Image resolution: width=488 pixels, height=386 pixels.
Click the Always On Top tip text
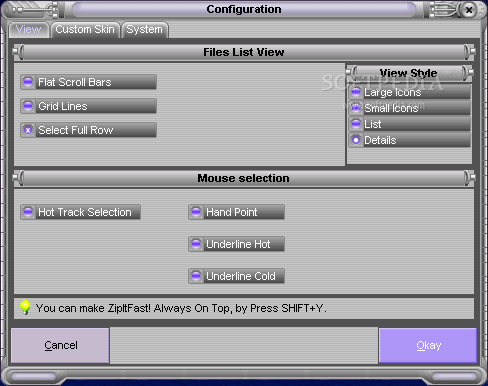(181, 308)
